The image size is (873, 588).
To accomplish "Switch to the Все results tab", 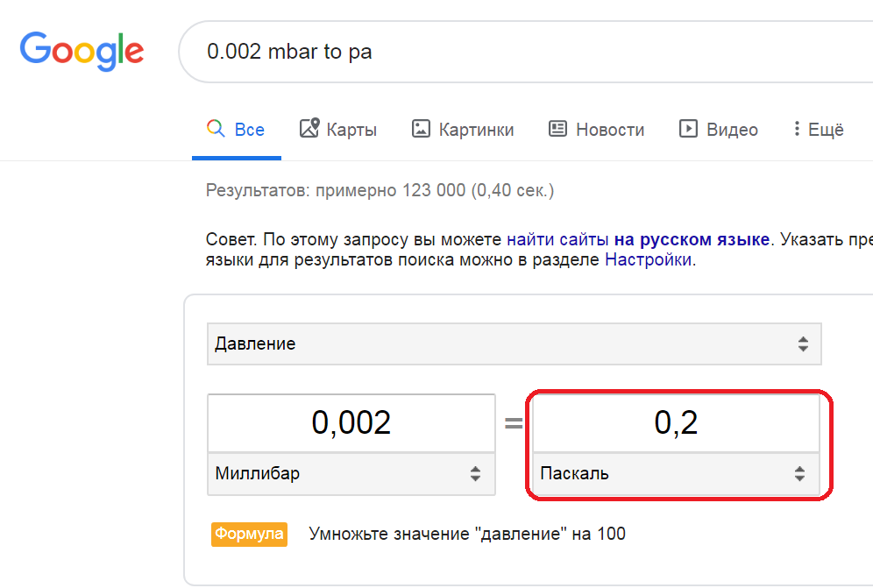I will point(249,130).
